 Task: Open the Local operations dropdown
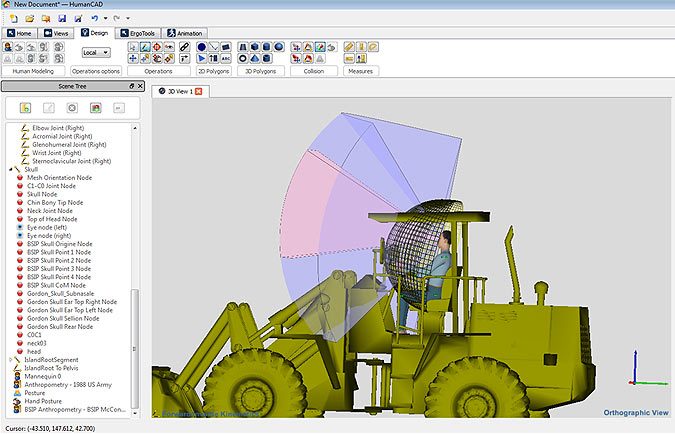coord(96,52)
